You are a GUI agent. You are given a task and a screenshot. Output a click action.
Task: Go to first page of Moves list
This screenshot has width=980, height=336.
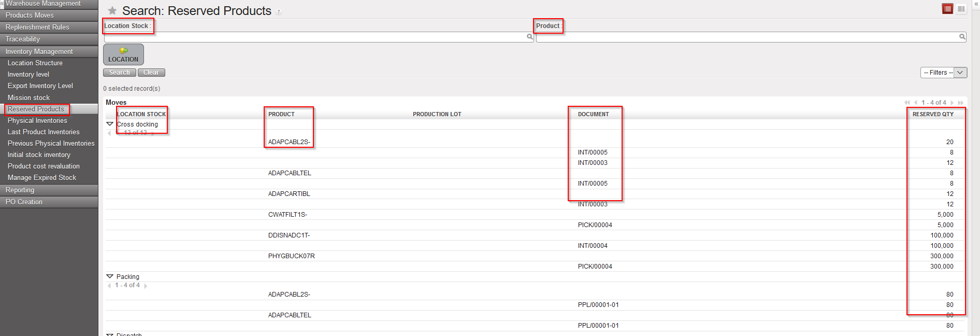[907, 103]
